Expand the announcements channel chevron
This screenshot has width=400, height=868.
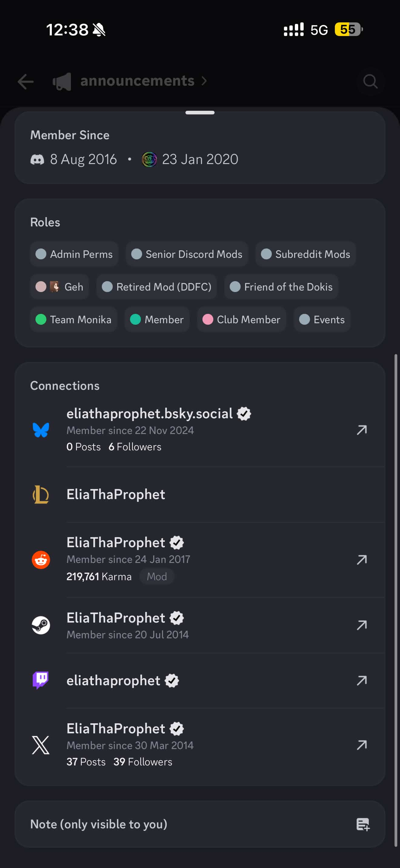click(204, 81)
